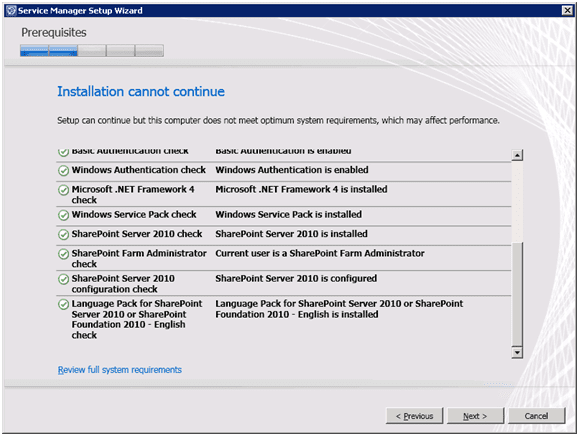Select 'Microsoft .NET Framework 4 is installed' text
Screen dimensions: 579x436
301,189
